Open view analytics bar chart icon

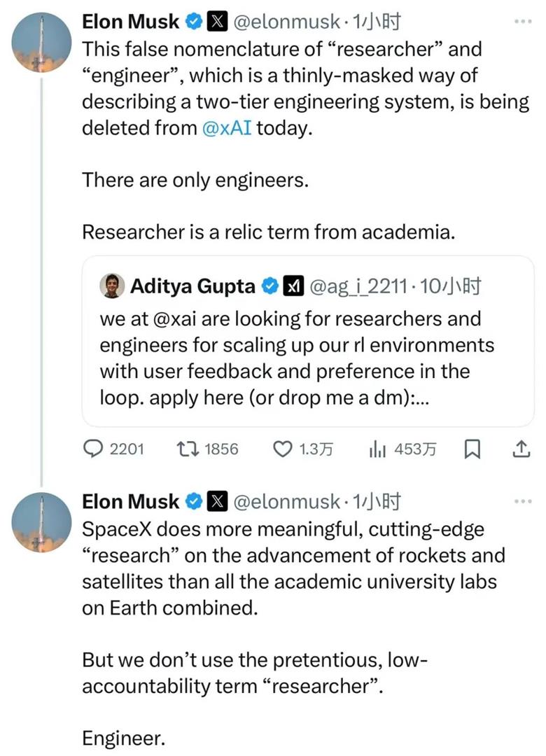pos(377,449)
